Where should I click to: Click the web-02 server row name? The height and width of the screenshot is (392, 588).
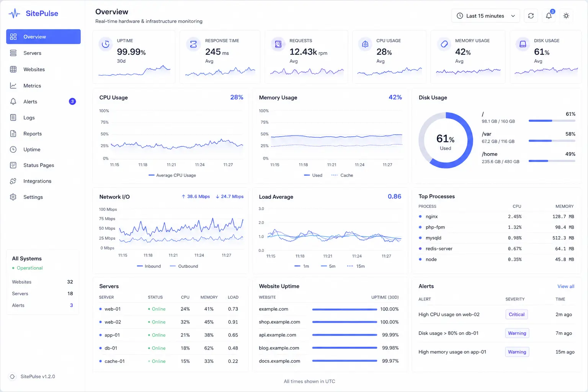pyautogui.click(x=113, y=322)
